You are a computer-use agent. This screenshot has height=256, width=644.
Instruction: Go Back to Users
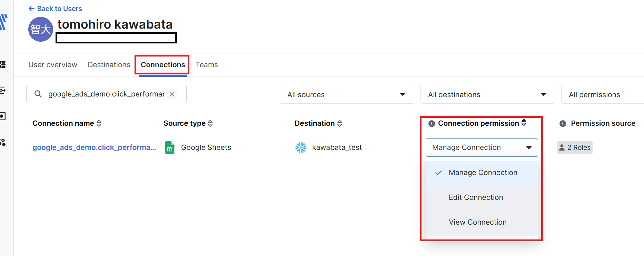(55, 9)
